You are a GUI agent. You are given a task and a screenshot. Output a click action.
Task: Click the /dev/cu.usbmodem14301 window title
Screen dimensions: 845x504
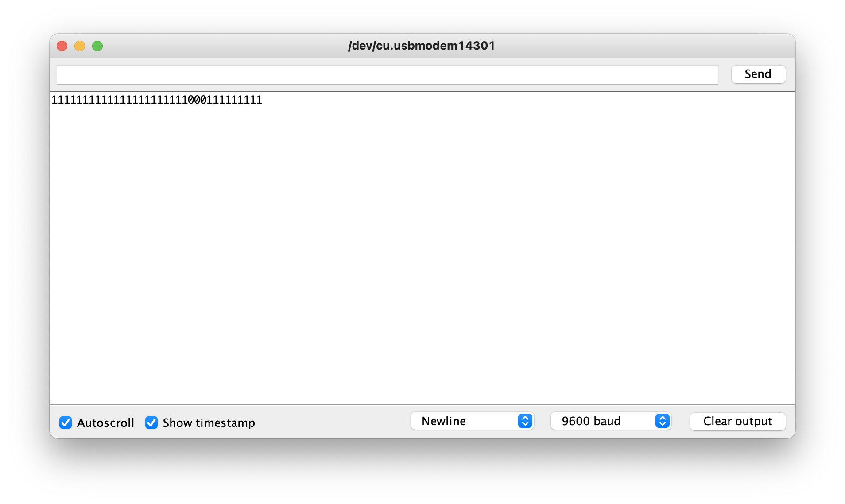[x=421, y=46]
